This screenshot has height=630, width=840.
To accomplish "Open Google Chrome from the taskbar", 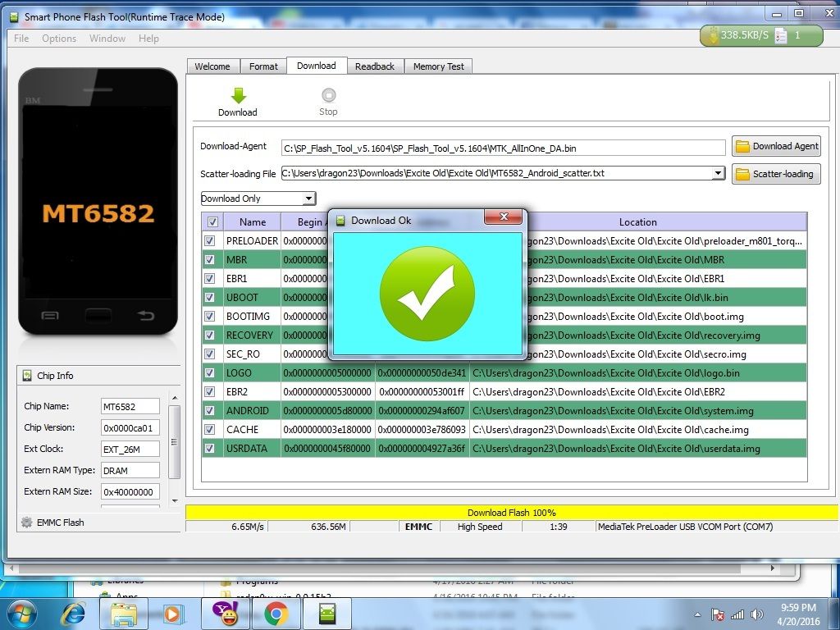I will point(276,613).
